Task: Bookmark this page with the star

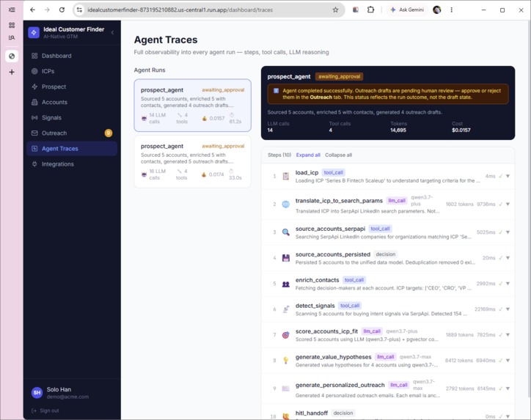Action: (x=335, y=10)
